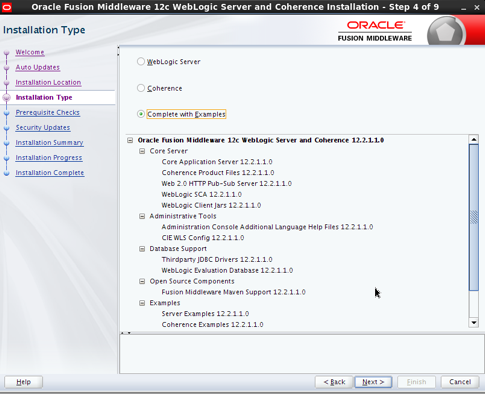485x394 pixels.
Task: Click the Prerequisite Checks step bullet
Action: (6, 113)
